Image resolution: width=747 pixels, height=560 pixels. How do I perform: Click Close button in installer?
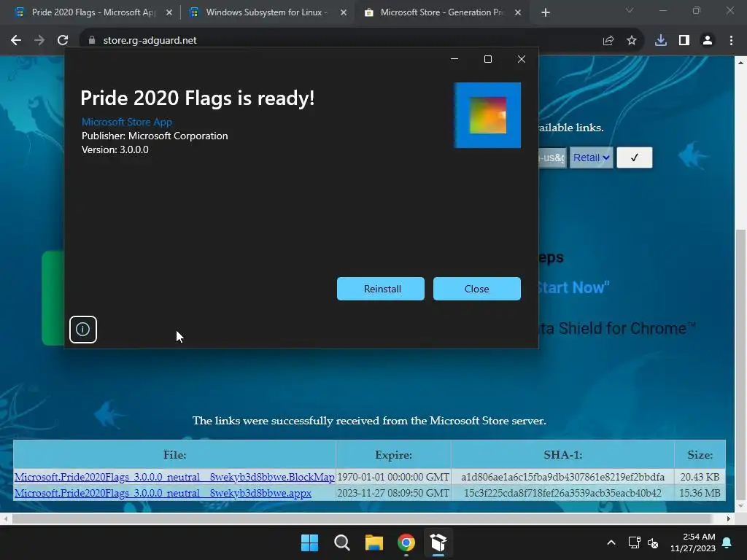tap(477, 289)
